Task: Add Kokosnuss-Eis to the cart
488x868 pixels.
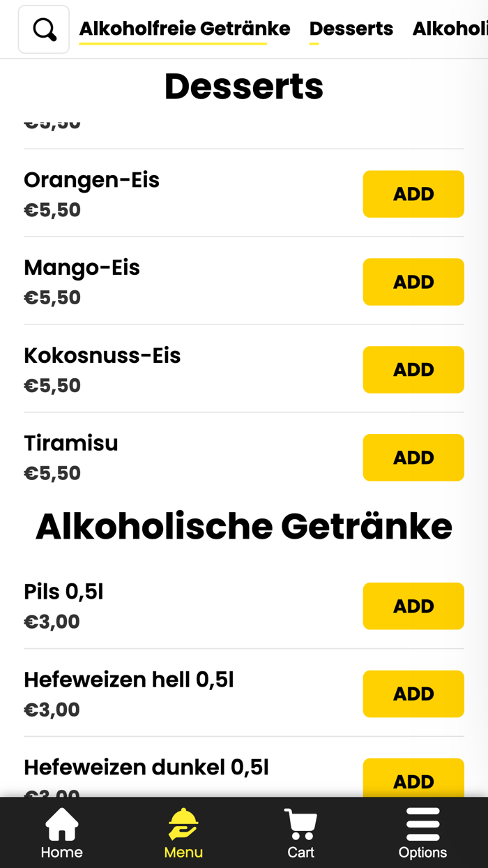Action: point(413,370)
